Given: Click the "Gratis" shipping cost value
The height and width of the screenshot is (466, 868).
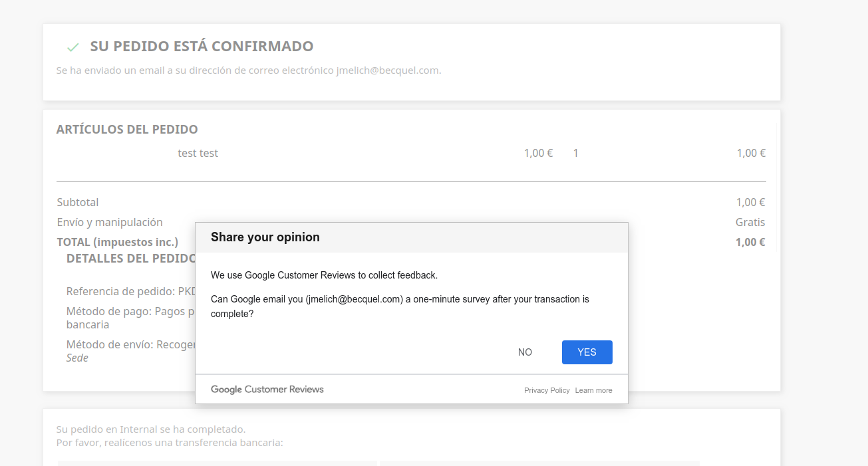Looking at the screenshot, I should (750, 223).
